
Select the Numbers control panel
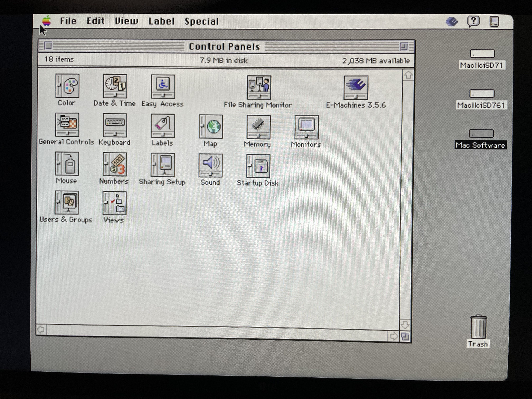(x=115, y=164)
